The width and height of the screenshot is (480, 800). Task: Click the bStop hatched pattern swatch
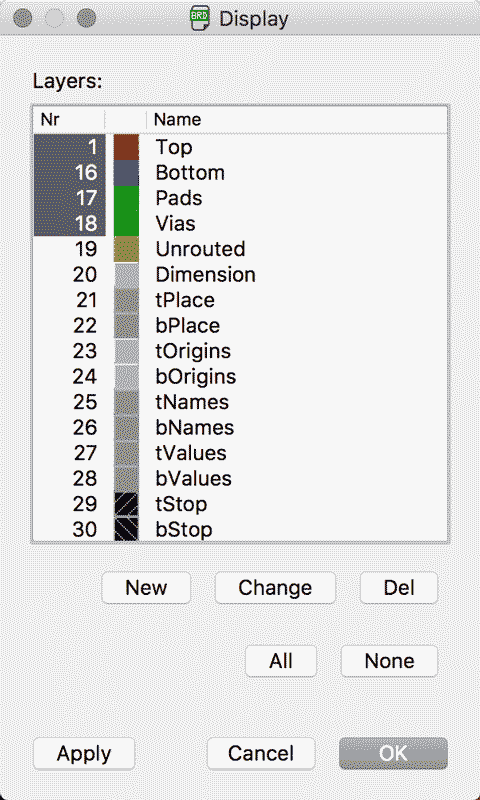(126, 530)
